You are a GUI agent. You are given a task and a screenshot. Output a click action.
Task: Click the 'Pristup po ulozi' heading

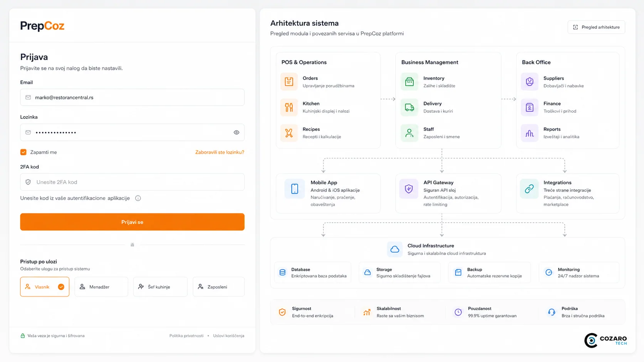point(39,261)
